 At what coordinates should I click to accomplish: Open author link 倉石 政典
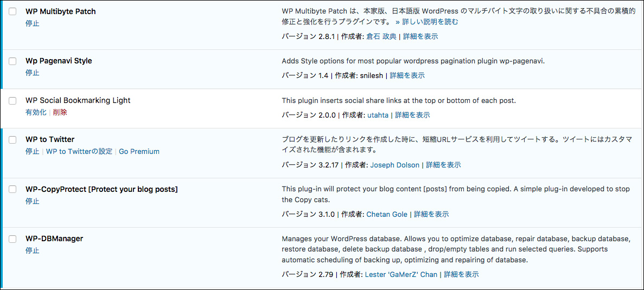click(x=381, y=36)
